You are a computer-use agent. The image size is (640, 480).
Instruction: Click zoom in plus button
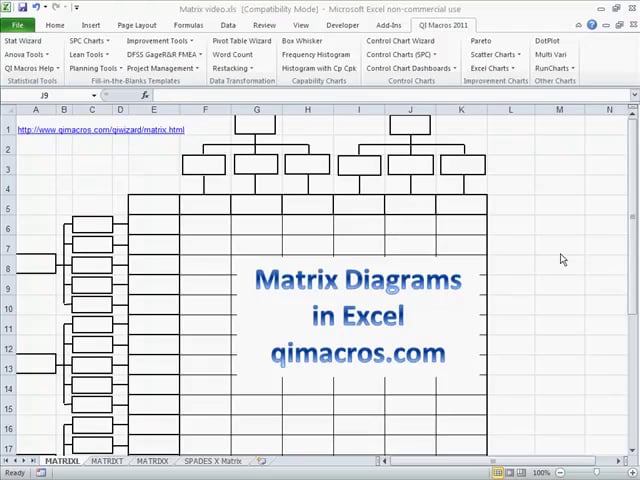pyautogui.click(x=632, y=473)
